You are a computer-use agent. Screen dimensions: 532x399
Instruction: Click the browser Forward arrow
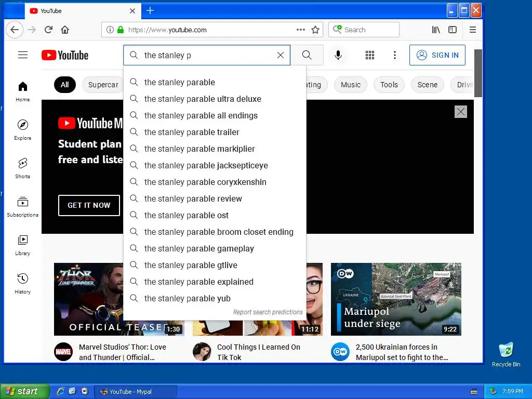pyautogui.click(x=32, y=30)
